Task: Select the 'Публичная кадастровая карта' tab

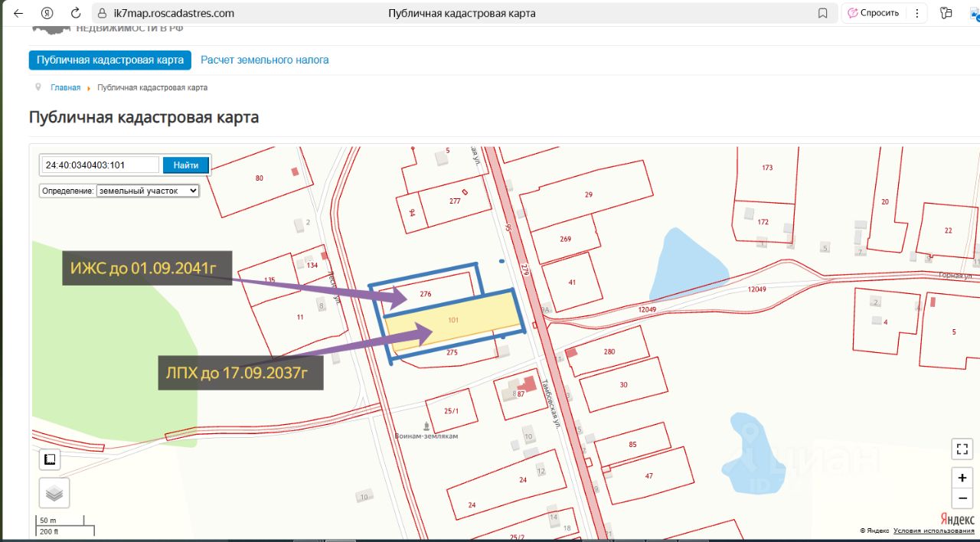Action: (x=109, y=60)
